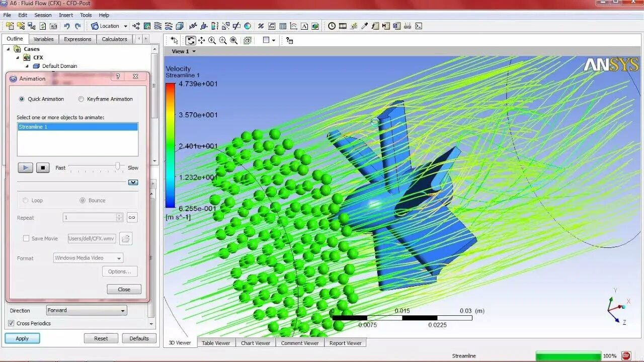Select the viewer pointer selection tool
The width and height of the screenshot is (644, 362).
click(x=174, y=40)
